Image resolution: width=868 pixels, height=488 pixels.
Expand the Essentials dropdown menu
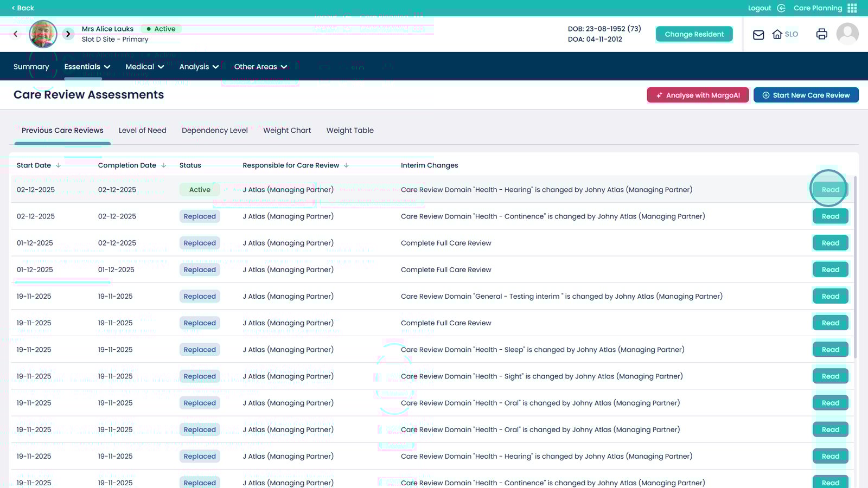point(87,67)
